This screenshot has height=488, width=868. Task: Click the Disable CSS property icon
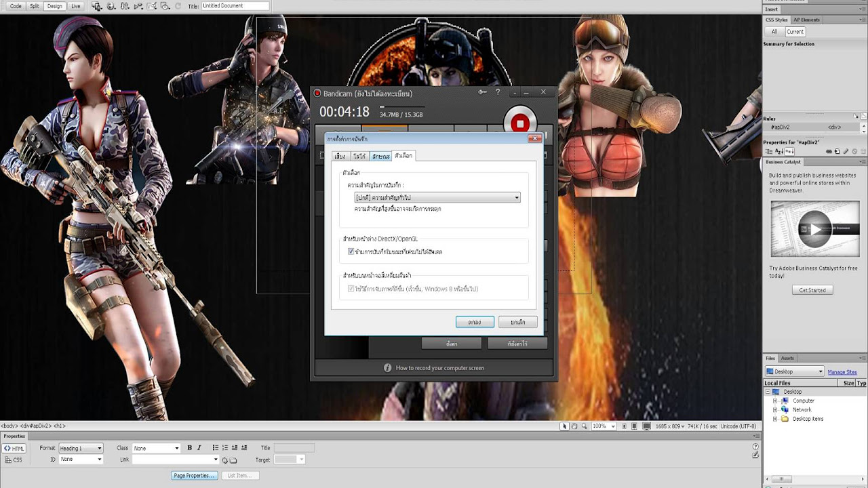click(x=854, y=151)
